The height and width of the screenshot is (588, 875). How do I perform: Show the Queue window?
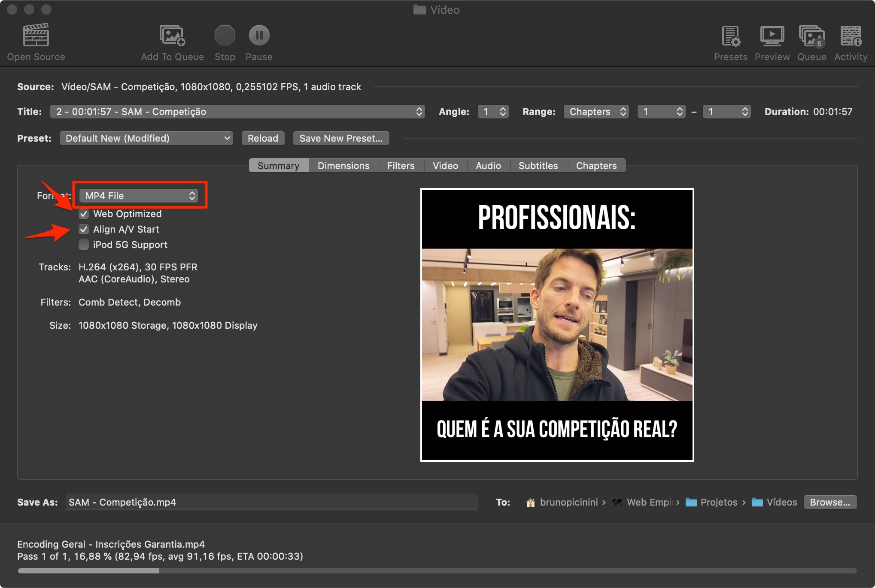[x=811, y=36]
